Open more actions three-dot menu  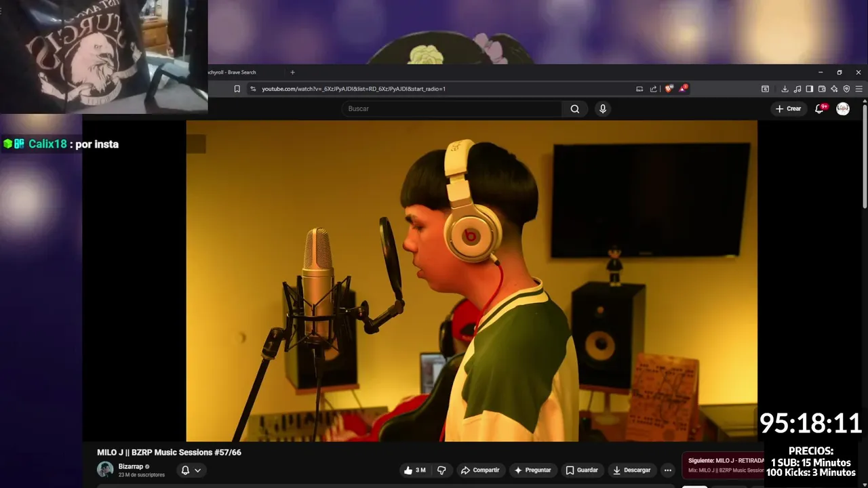pyautogui.click(x=668, y=470)
